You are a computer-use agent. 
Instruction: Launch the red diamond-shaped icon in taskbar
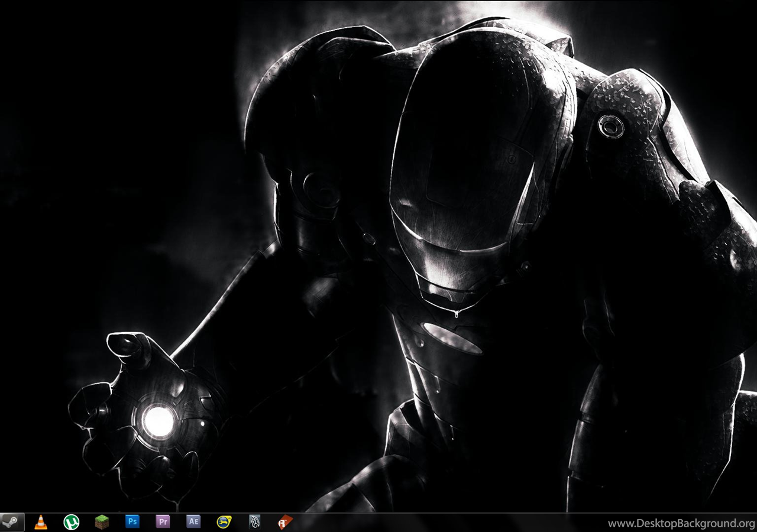(285, 521)
